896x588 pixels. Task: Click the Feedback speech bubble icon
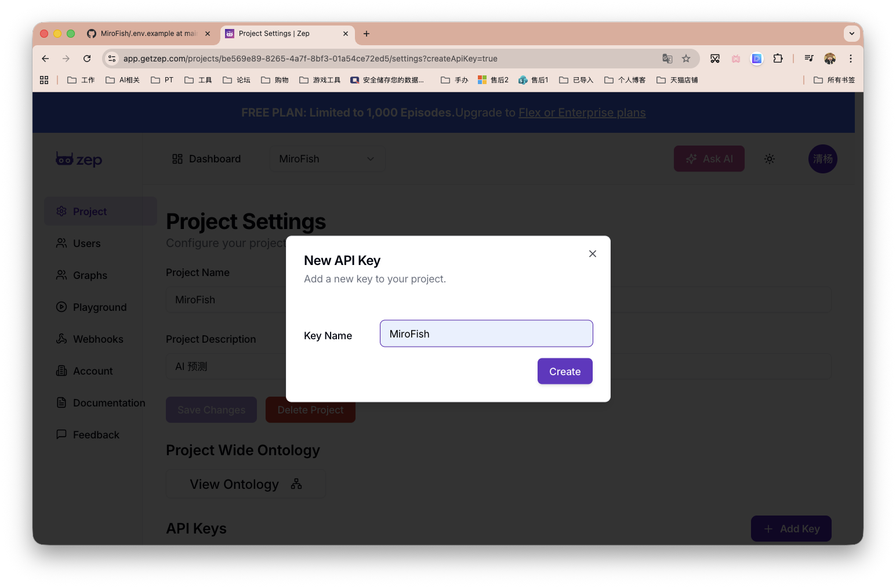tap(61, 434)
